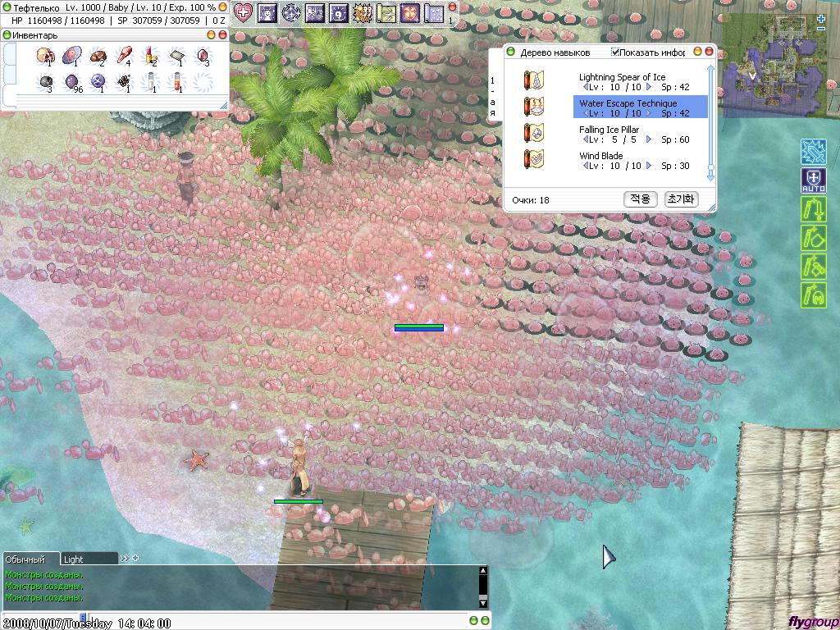
Task: Zoom in minimap with plus button
Action: (821, 19)
